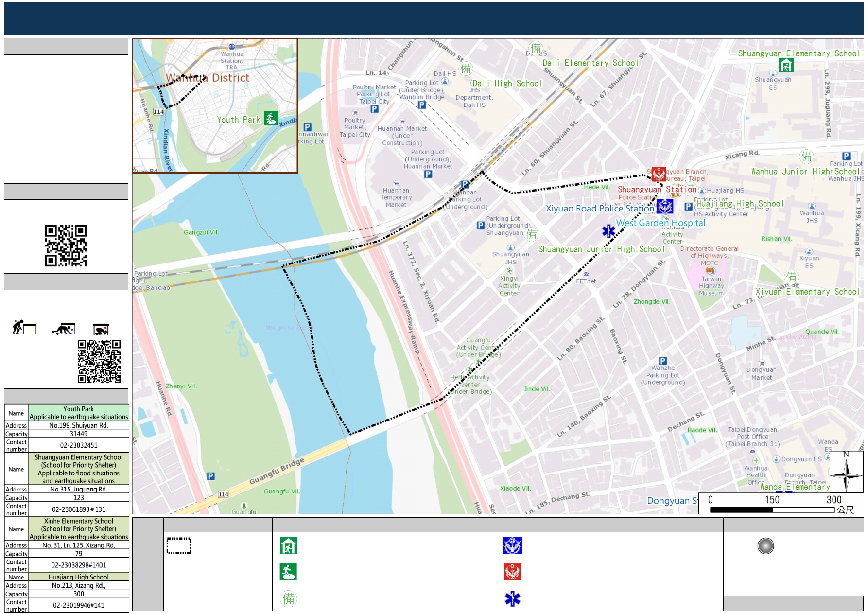Click the dark blue title banner

pos(434,18)
